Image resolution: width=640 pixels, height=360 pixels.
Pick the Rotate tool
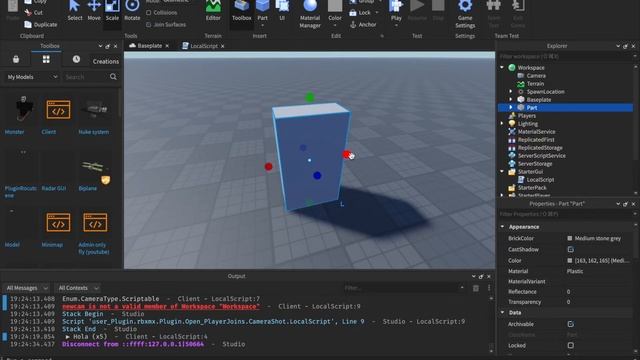tap(132, 11)
